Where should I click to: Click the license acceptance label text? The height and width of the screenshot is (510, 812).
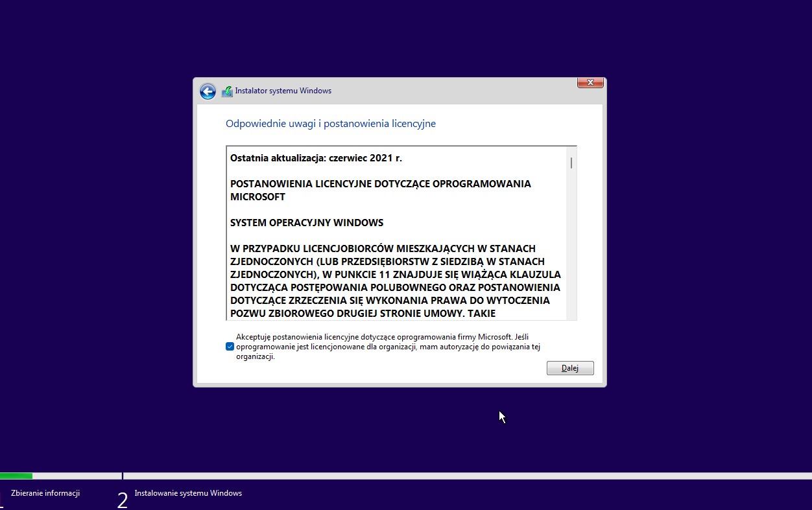tap(387, 347)
